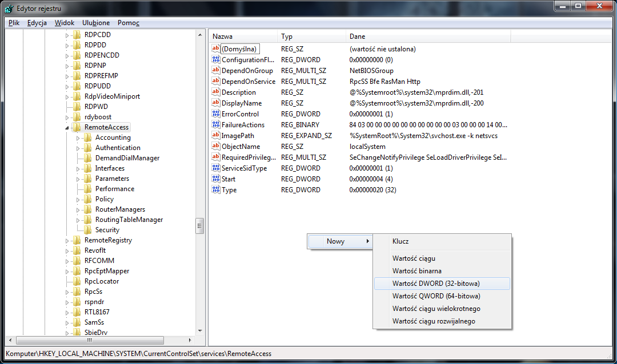Screen dimensions: 617x364
Task: Select Klucz in the Nowy submenu
Action: click(x=400, y=241)
